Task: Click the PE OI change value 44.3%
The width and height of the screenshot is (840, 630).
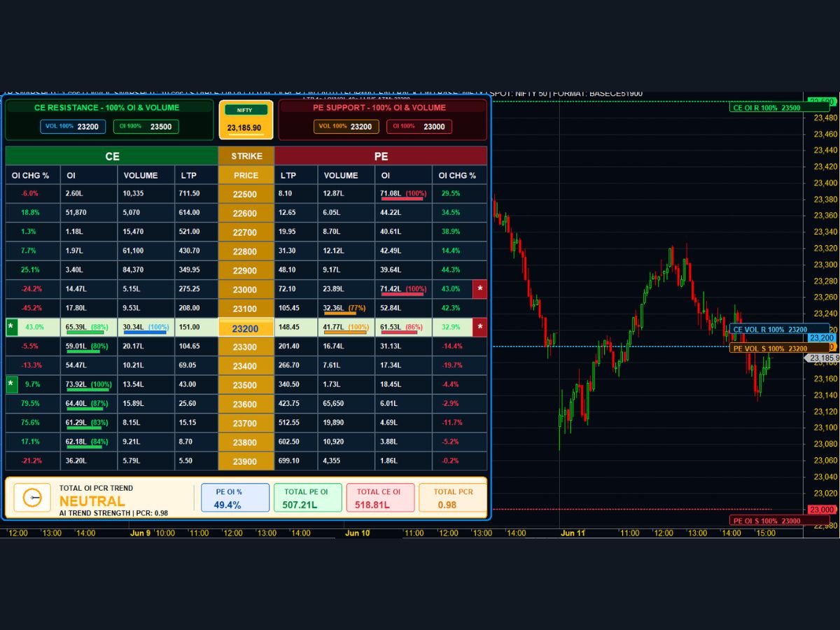Action: pos(451,269)
